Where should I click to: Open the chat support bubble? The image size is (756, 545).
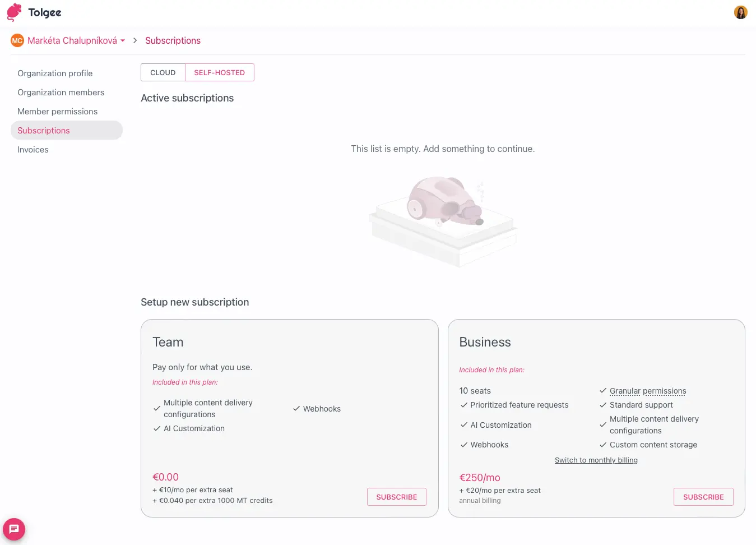click(13, 529)
